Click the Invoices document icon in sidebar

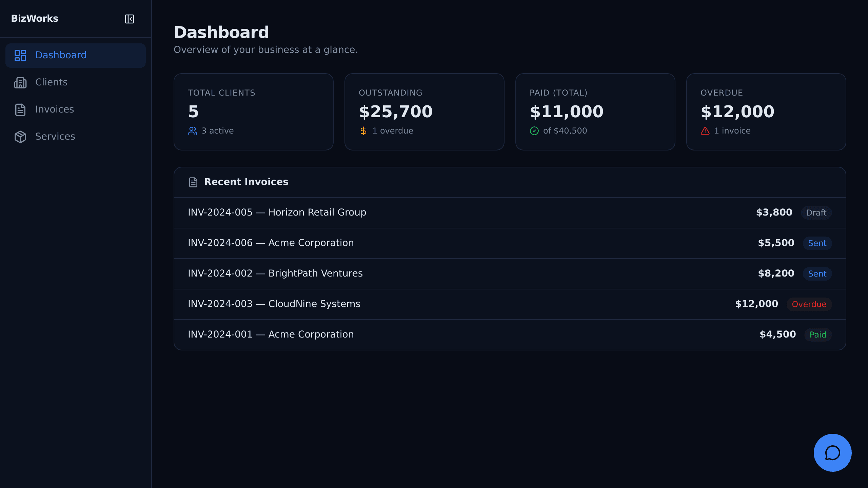tap(20, 109)
